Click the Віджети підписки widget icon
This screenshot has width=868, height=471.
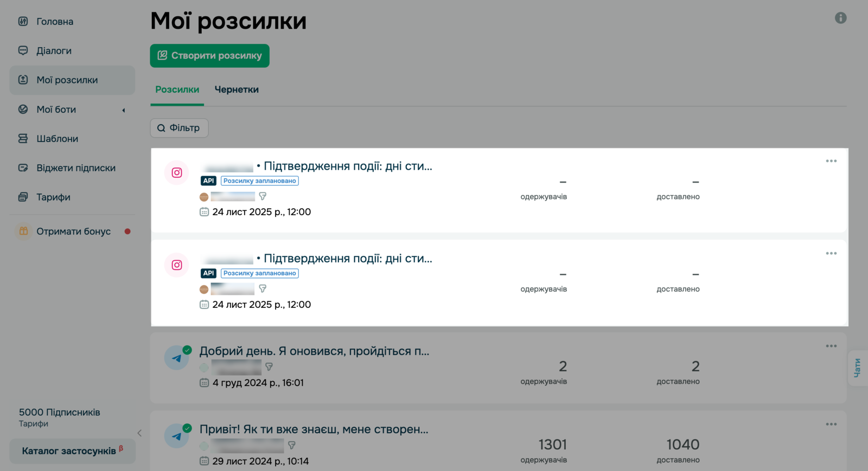[23, 168]
